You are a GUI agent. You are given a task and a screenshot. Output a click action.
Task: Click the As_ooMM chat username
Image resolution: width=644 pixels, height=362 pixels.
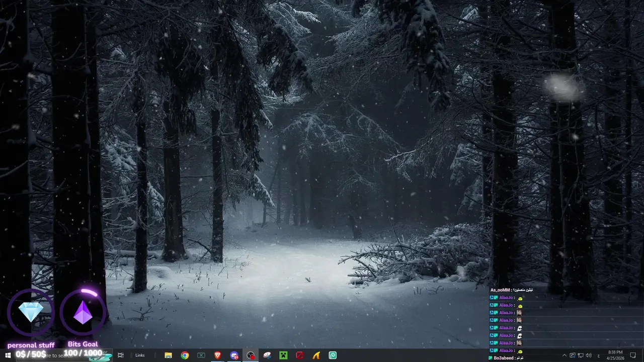[500, 290]
